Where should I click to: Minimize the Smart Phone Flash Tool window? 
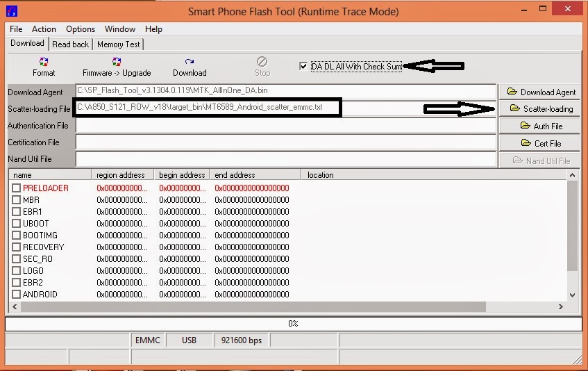[524, 9]
